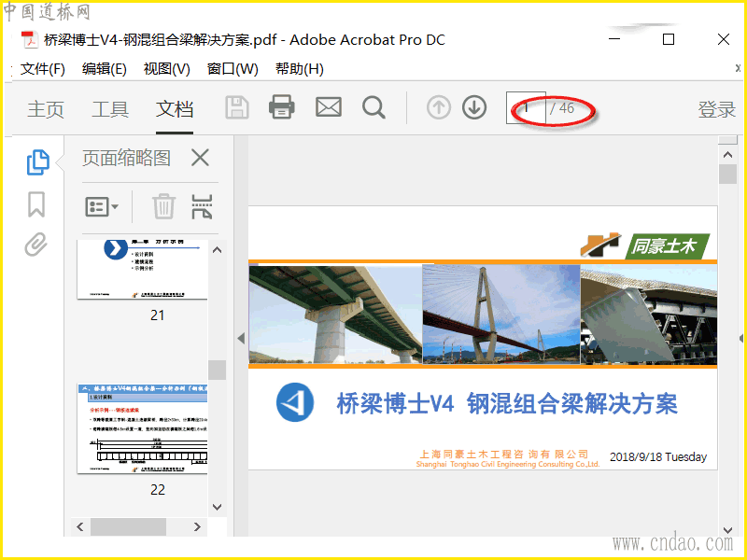Image resolution: width=747 pixels, height=560 pixels.
Task: Click the page 21 number label
Action: point(157,315)
